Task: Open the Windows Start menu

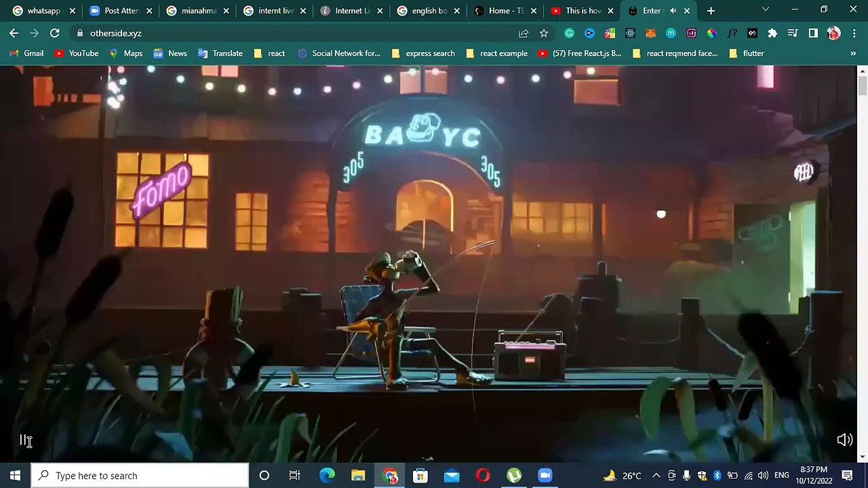Action: pos(16,475)
